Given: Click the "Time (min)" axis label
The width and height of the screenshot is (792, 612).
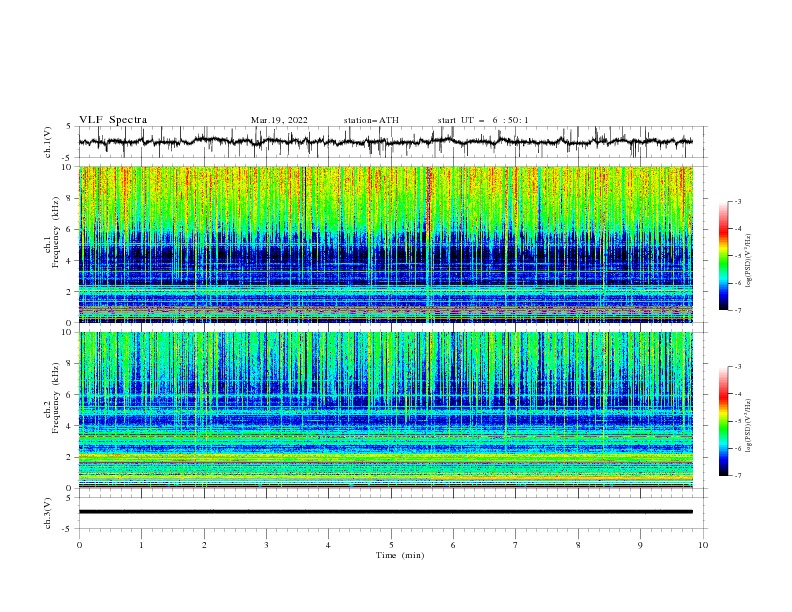Looking at the screenshot, I should [x=400, y=555].
